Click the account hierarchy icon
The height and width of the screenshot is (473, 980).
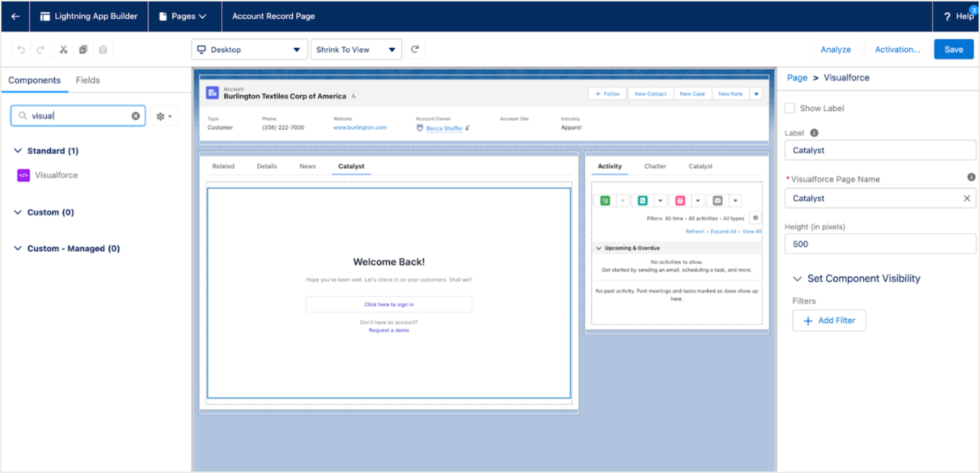pos(353,96)
